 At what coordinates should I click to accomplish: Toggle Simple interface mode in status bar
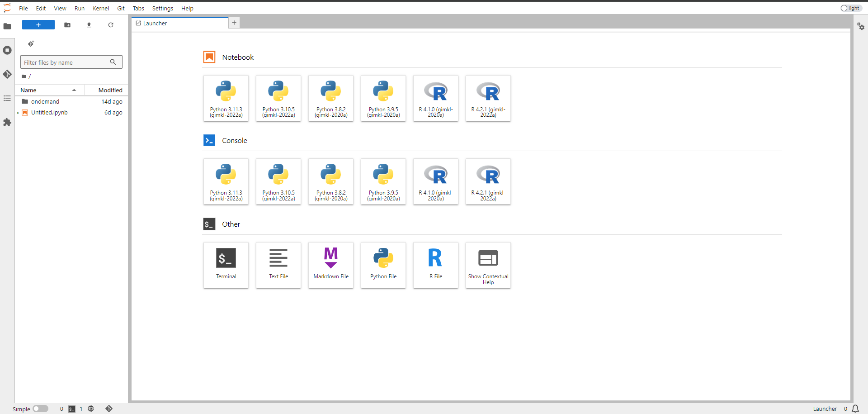tap(41, 409)
